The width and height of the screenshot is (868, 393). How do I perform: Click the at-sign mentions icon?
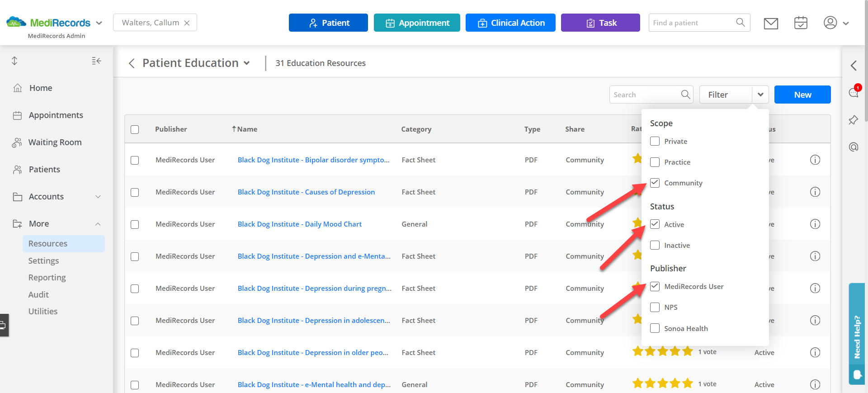coord(854,147)
